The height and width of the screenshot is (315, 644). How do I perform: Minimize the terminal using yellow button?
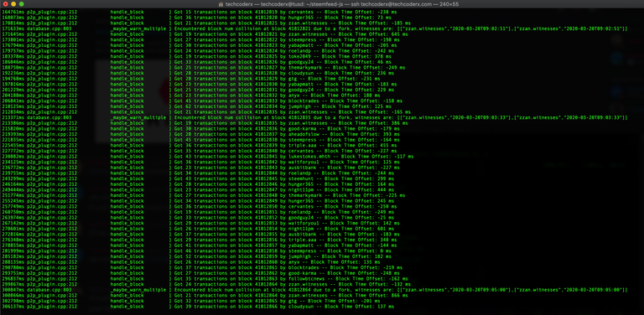tap(13, 3)
